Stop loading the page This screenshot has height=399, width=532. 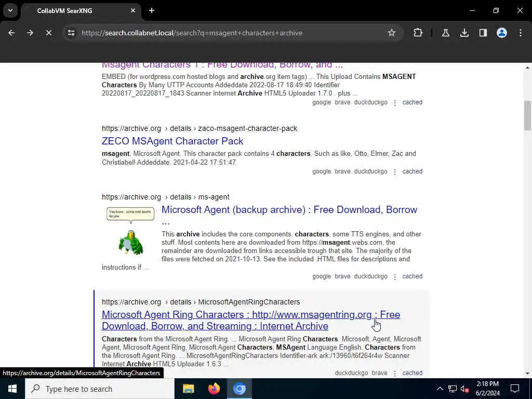[x=48, y=33]
